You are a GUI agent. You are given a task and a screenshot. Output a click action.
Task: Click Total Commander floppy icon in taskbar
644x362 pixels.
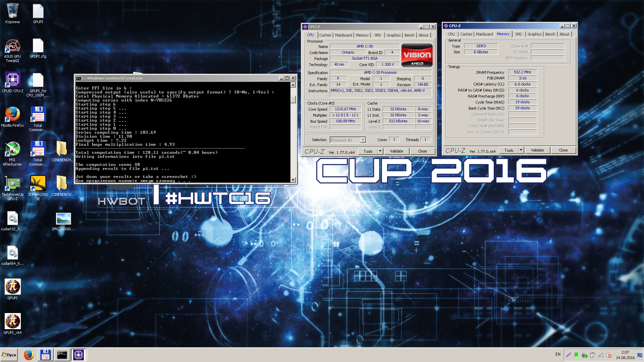coord(45,355)
